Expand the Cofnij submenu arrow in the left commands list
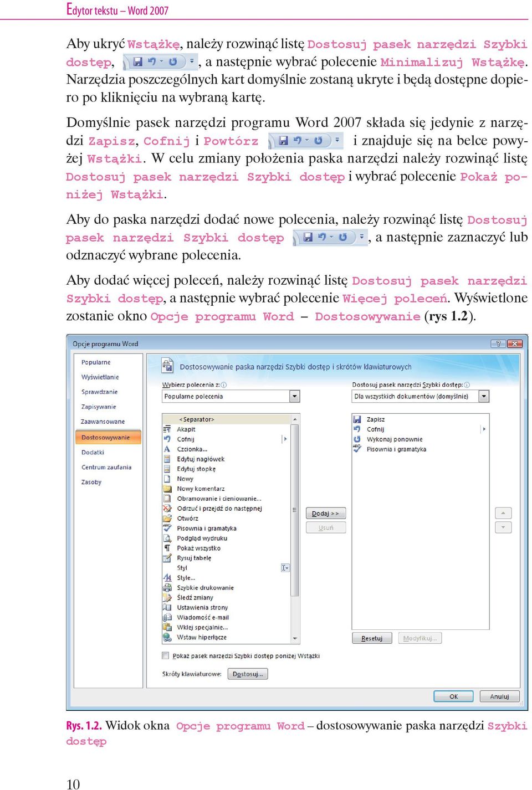 click(x=285, y=439)
